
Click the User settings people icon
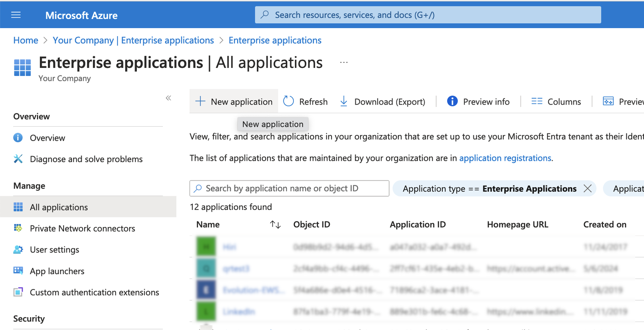coord(18,250)
